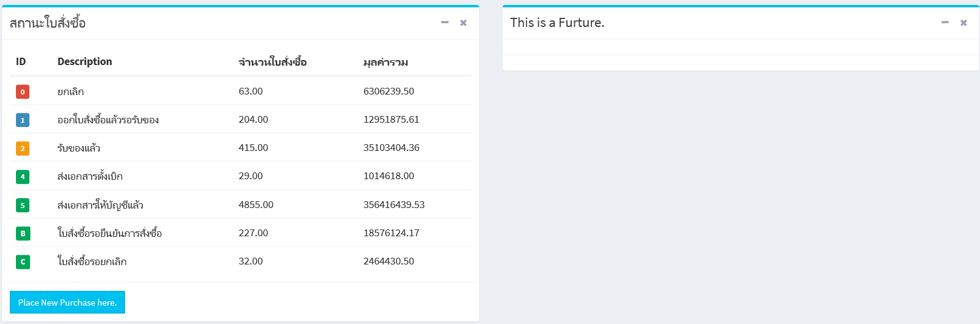Close the สถานะใบสั่งซื้อ panel

(463, 23)
